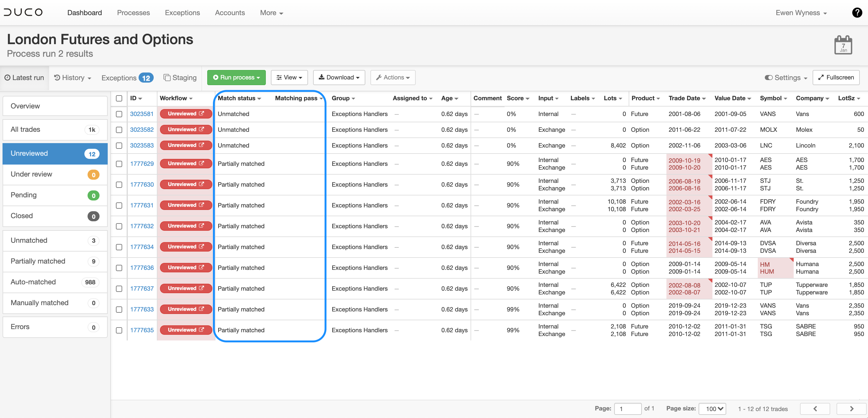The image size is (868, 418).
Task: Open trade ID 1777629 link
Action: pyautogui.click(x=142, y=164)
